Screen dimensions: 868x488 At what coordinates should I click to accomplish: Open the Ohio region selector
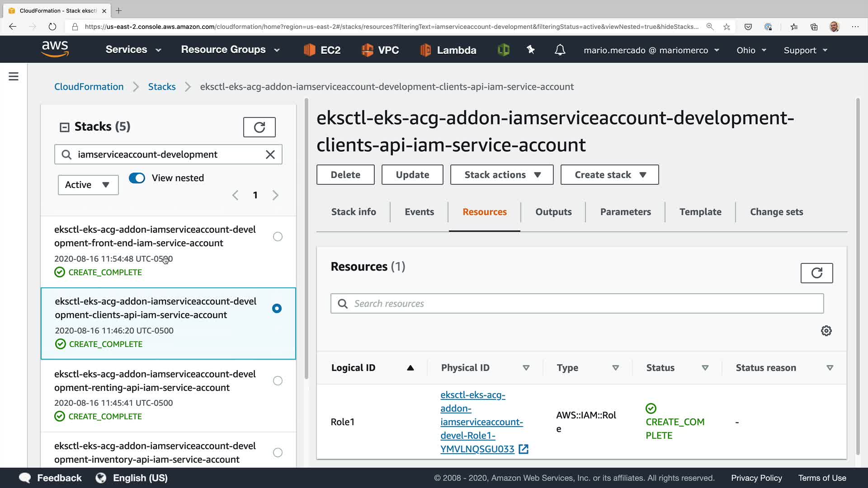click(x=751, y=50)
